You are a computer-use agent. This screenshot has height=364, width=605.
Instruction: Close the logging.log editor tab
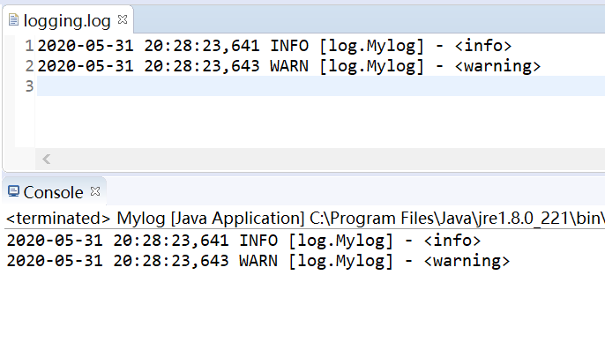click(x=123, y=19)
